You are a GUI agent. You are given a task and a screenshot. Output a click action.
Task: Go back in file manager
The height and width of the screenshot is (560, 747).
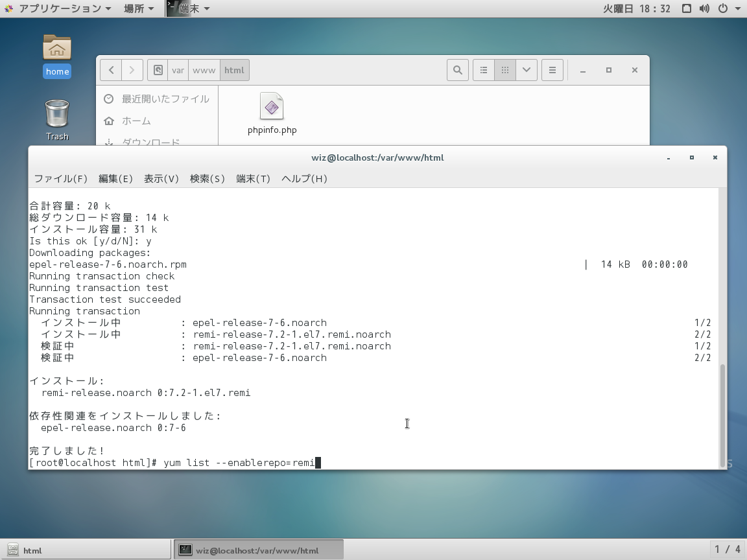111,70
